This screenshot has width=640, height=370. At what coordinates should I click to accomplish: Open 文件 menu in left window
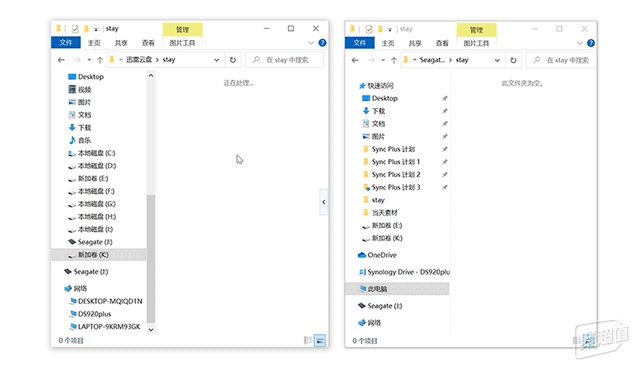tap(66, 42)
